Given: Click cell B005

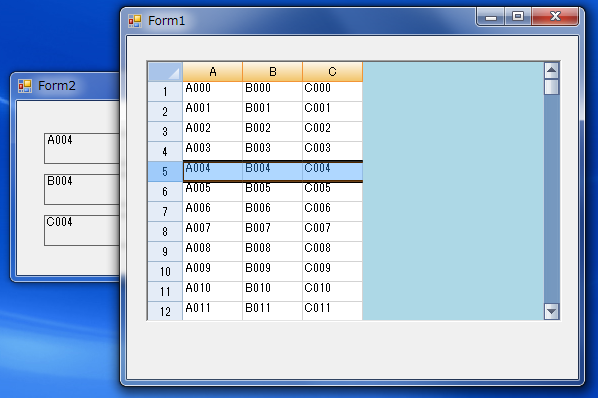Looking at the screenshot, I should (272, 191).
